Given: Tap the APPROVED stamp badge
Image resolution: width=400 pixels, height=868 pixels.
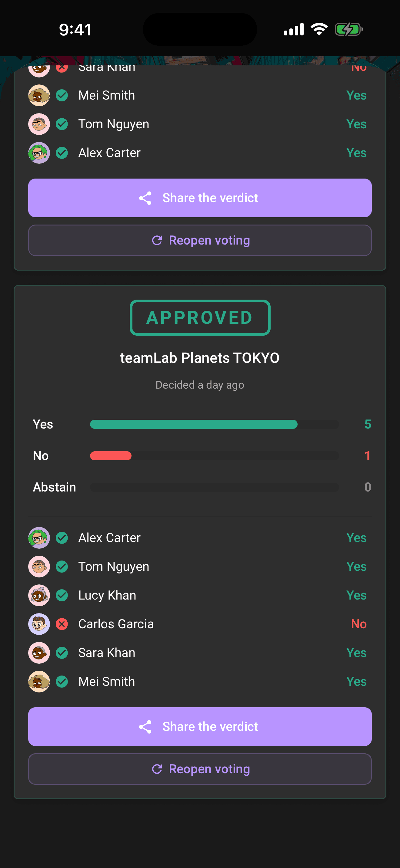Looking at the screenshot, I should tap(200, 317).
